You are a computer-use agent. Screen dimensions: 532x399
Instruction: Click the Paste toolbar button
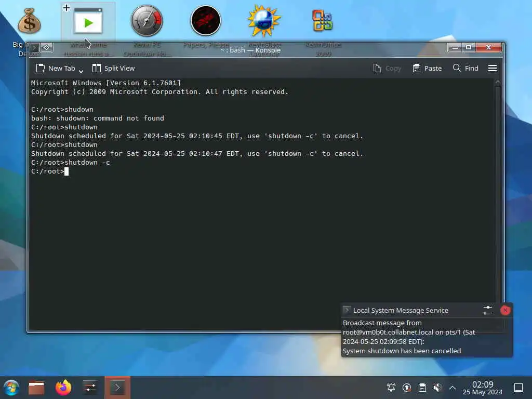click(427, 68)
